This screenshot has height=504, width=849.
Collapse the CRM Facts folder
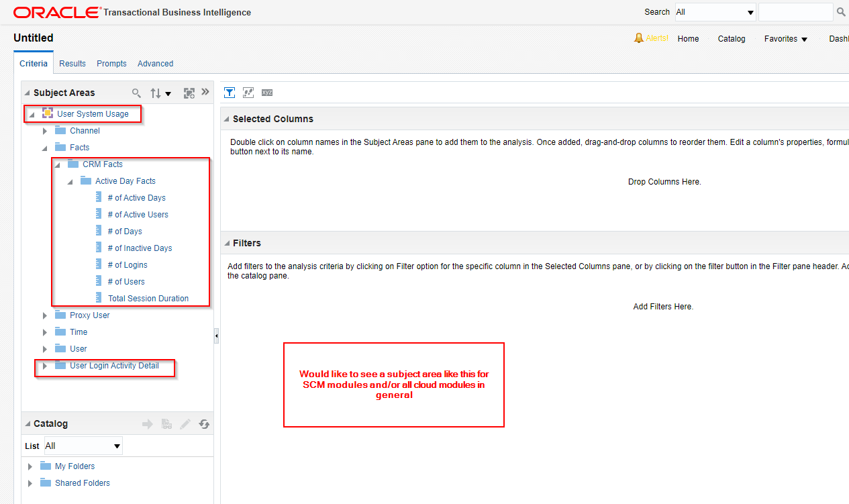point(58,165)
